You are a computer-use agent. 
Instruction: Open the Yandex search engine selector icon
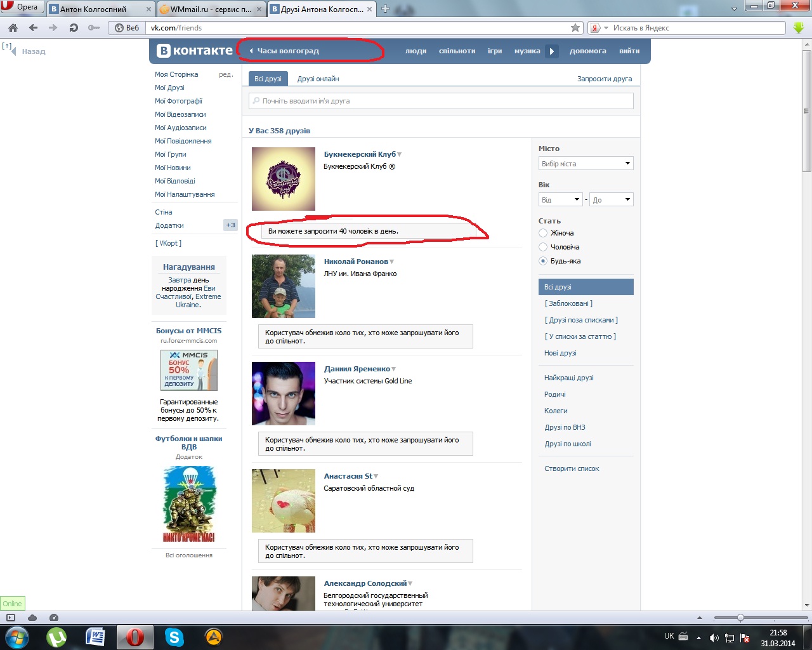598,28
